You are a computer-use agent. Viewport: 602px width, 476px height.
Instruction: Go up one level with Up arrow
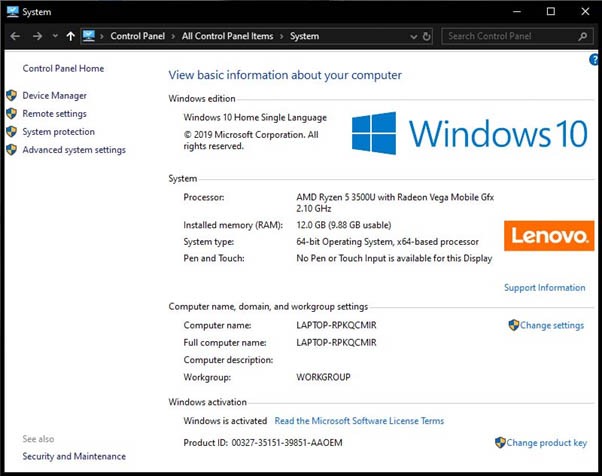pos(70,36)
